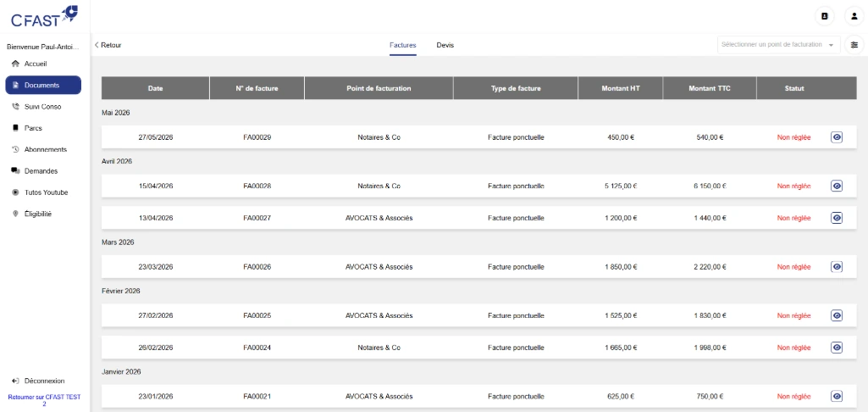Select invoice number FA00029

[x=257, y=137]
